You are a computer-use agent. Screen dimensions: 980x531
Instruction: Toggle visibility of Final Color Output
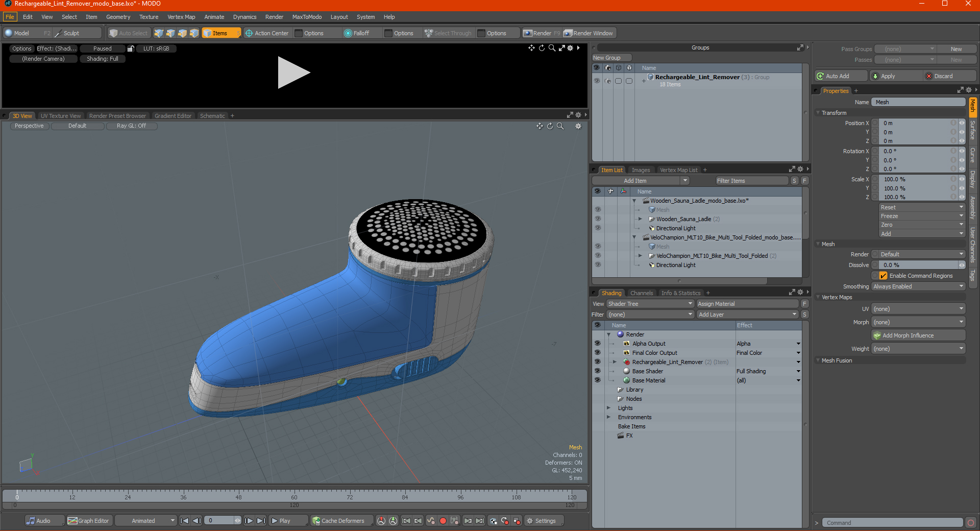[597, 353]
